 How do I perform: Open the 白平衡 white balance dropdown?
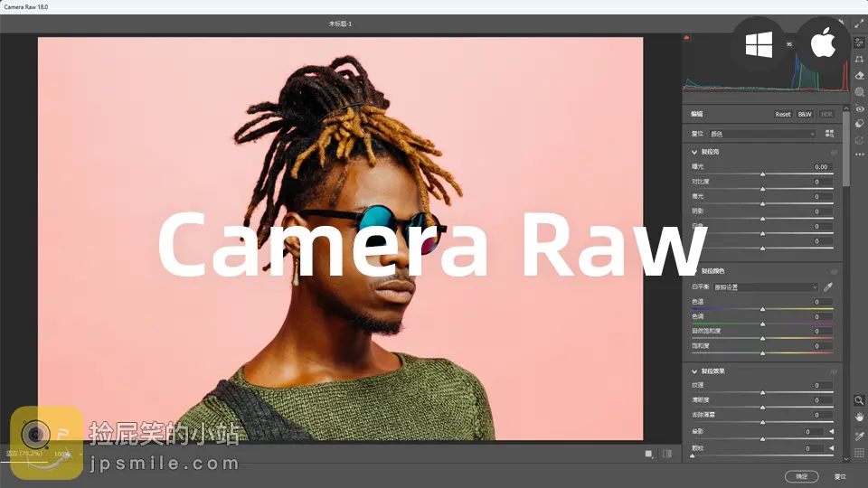(x=765, y=287)
